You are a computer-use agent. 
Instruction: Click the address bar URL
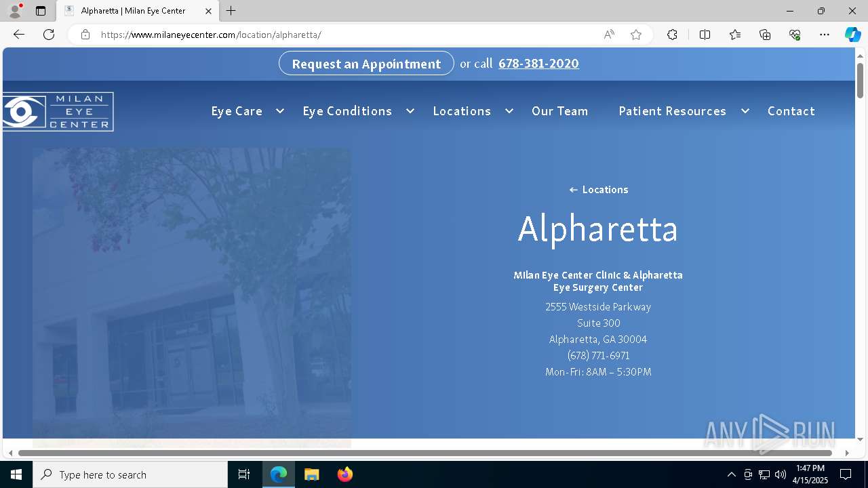(x=211, y=35)
